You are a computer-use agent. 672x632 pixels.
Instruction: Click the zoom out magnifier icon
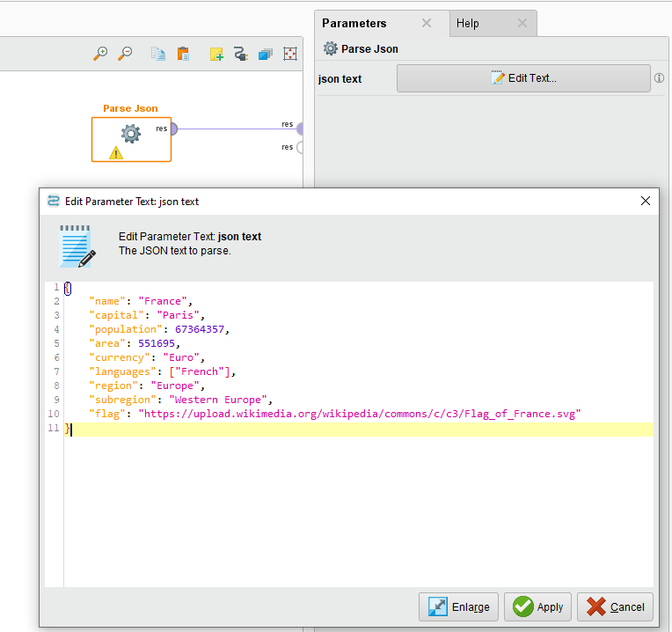(x=126, y=54)
